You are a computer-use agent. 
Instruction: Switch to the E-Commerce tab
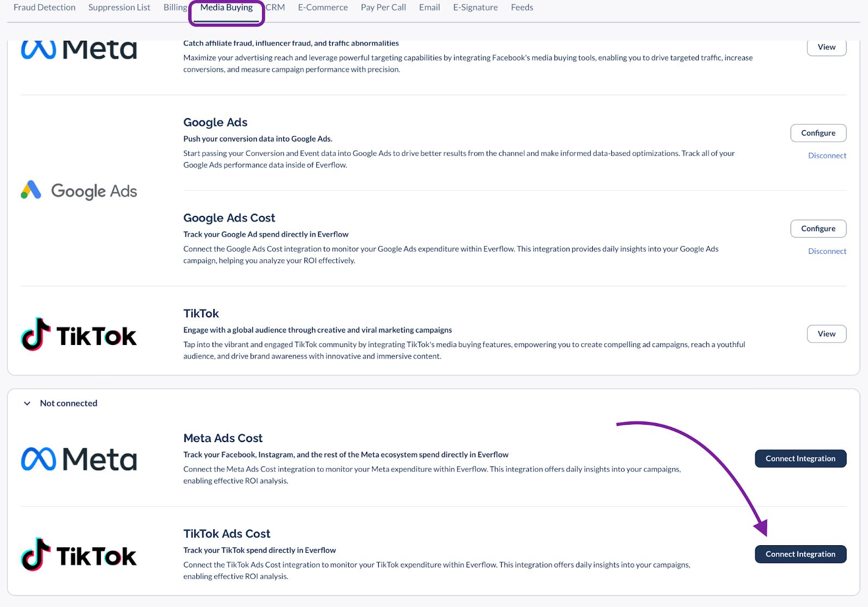point(323,8)
